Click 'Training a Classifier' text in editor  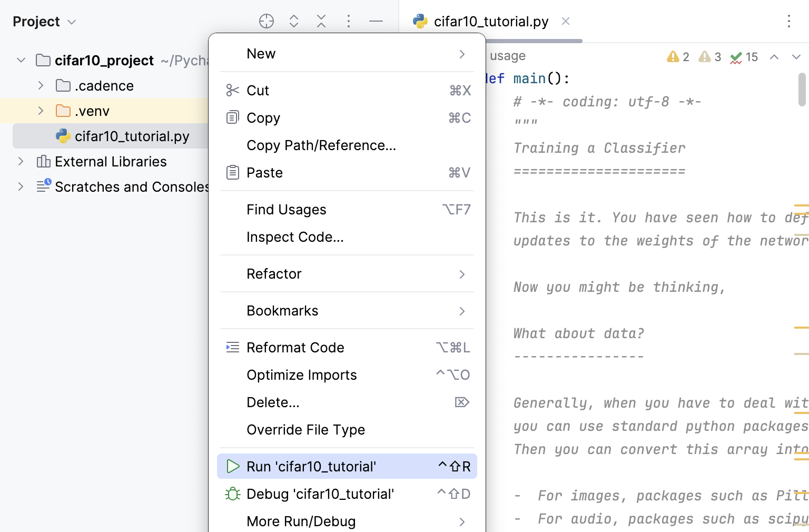tap(599, 148)
